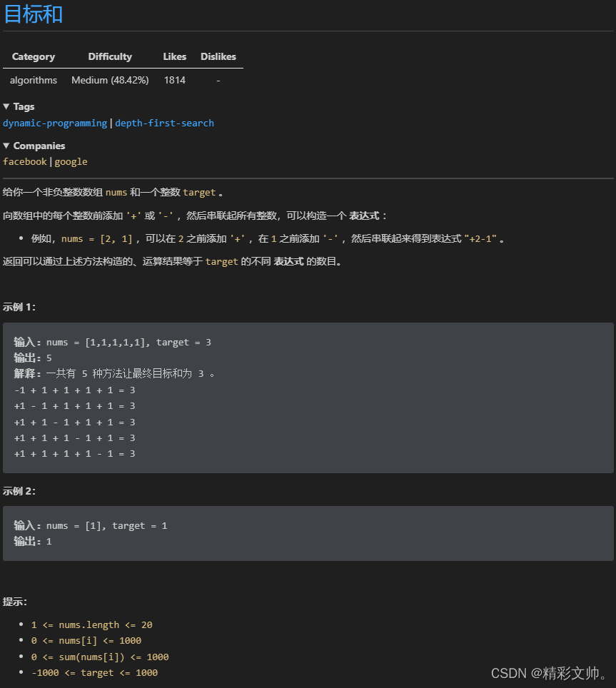Open the facebook company link

[x=25, y=161]
